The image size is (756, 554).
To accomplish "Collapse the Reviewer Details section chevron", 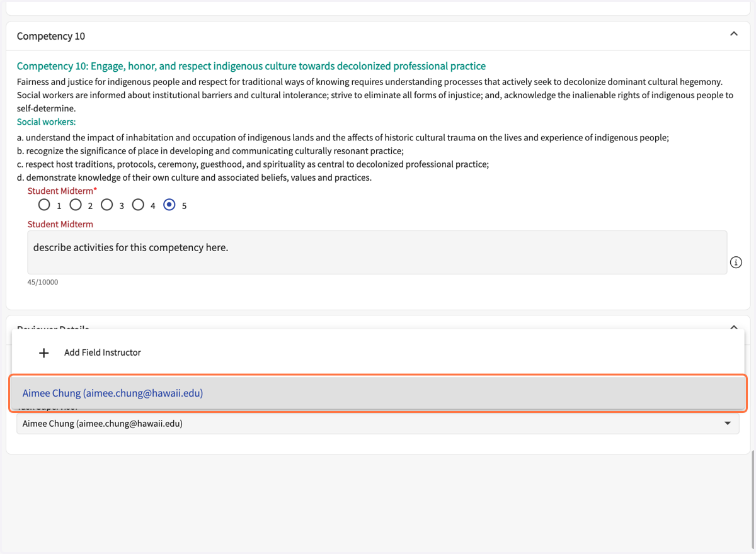I will coord(733,327).
